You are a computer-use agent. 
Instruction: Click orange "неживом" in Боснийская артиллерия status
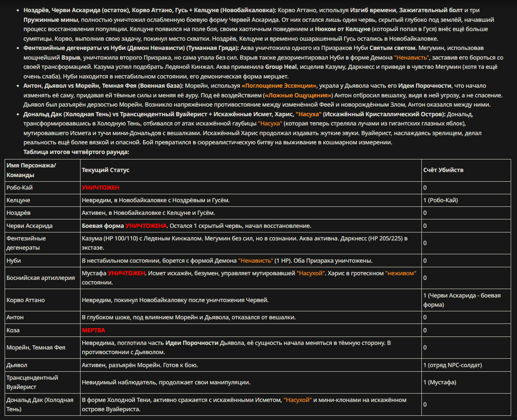click(400, 273)
